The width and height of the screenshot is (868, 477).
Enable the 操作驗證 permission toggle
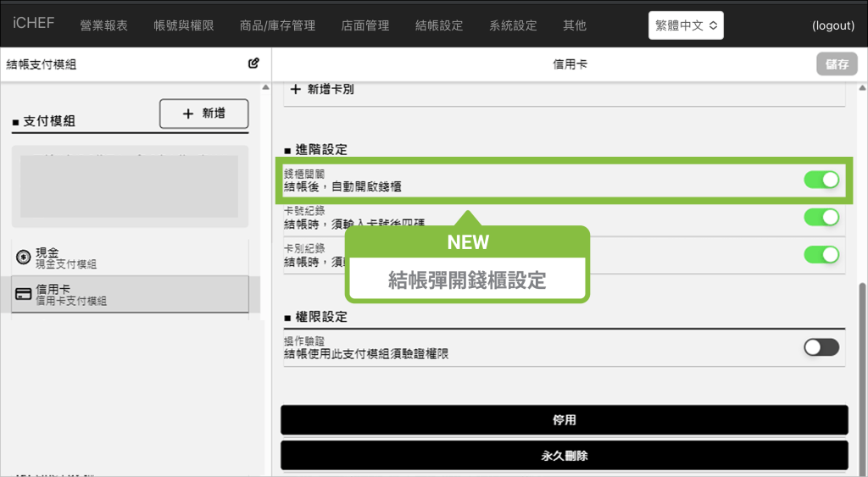pos(821,347)
